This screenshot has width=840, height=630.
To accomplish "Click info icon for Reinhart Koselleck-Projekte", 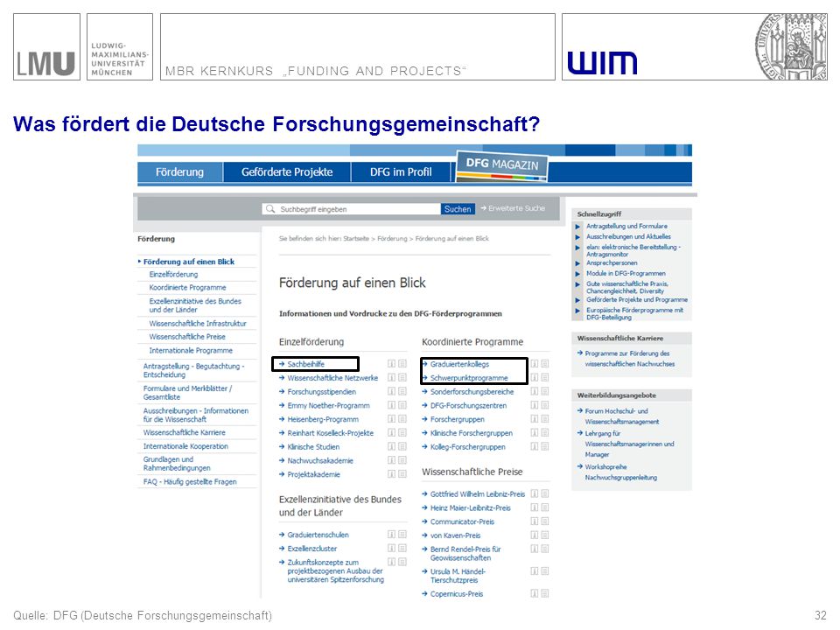I will pyautogui.click(x=392, y=433).
